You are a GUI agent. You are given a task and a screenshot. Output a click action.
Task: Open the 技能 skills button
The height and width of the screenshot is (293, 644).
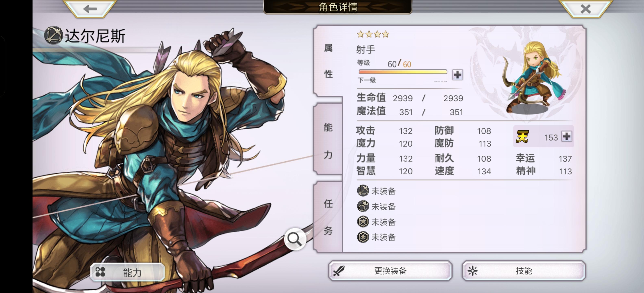[524, 271]
